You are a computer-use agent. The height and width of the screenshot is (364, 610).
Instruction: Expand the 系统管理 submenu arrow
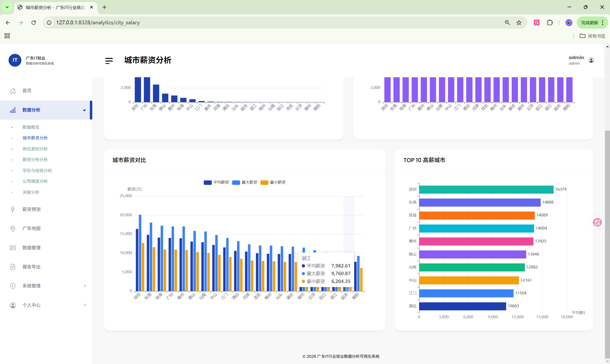(x=85, y=286)
